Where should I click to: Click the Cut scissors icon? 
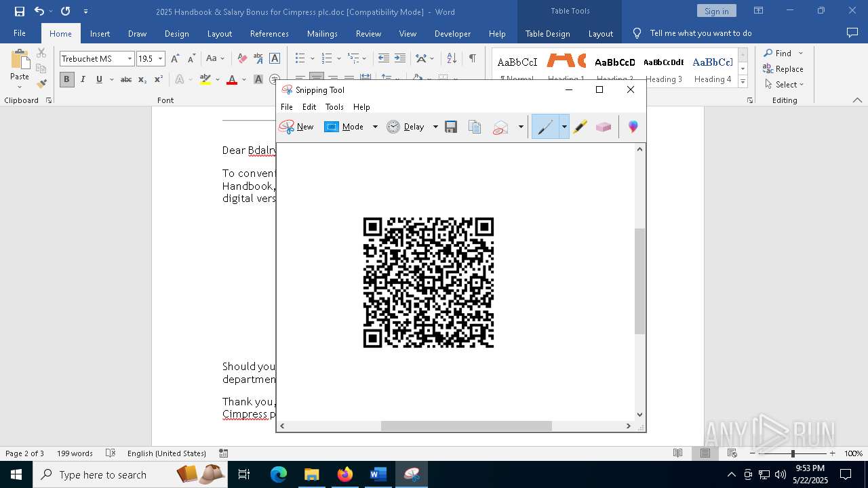[x=41, y=53]
